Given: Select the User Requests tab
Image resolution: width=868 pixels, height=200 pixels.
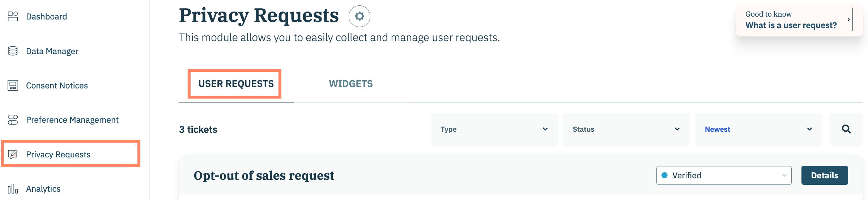Looking at the screenshot, I should [236, 84].
